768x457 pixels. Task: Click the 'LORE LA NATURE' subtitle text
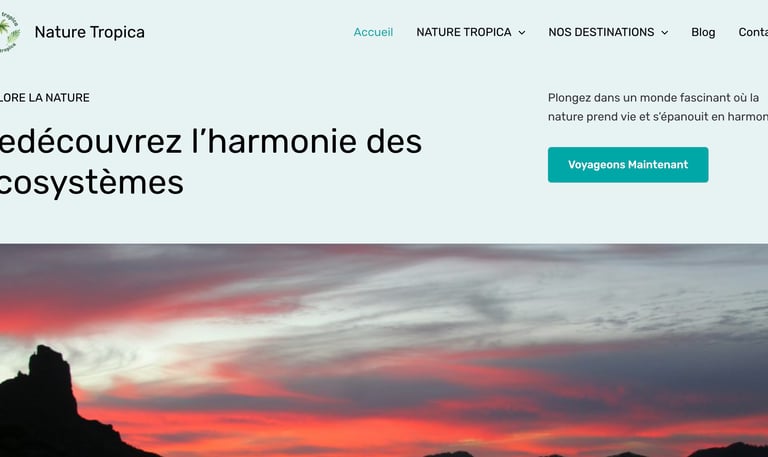[x=45, y=97]
